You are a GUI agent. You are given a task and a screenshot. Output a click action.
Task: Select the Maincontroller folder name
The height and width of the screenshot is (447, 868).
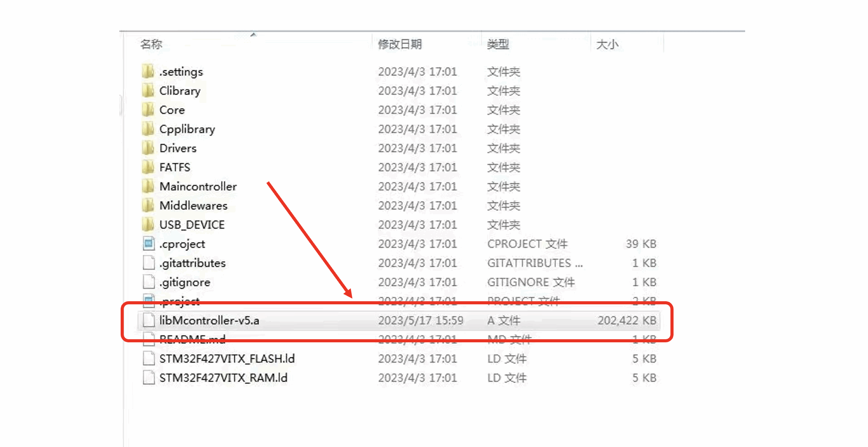pos(198,186)
